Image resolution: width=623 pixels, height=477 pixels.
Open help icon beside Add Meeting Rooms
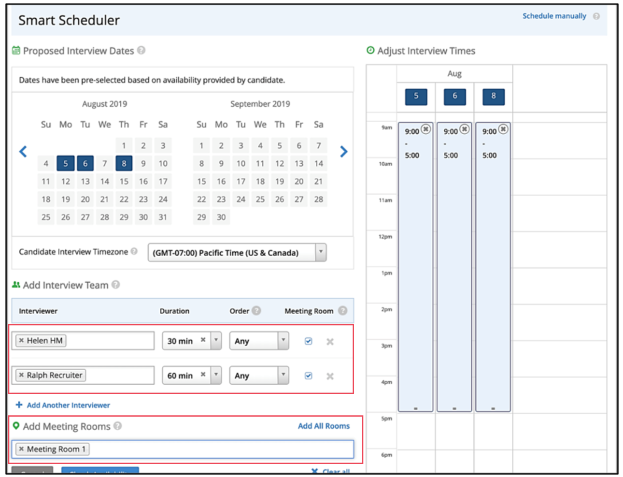point(118,426)
